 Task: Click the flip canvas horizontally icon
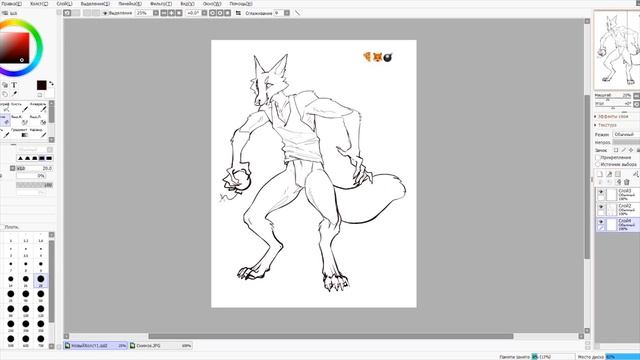pyautogui.click(x=238, y=13)
